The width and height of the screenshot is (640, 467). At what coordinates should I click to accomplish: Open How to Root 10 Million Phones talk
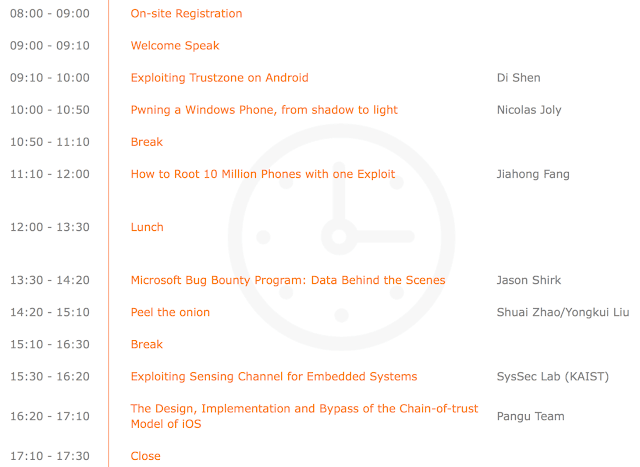[x=263, y=174]
